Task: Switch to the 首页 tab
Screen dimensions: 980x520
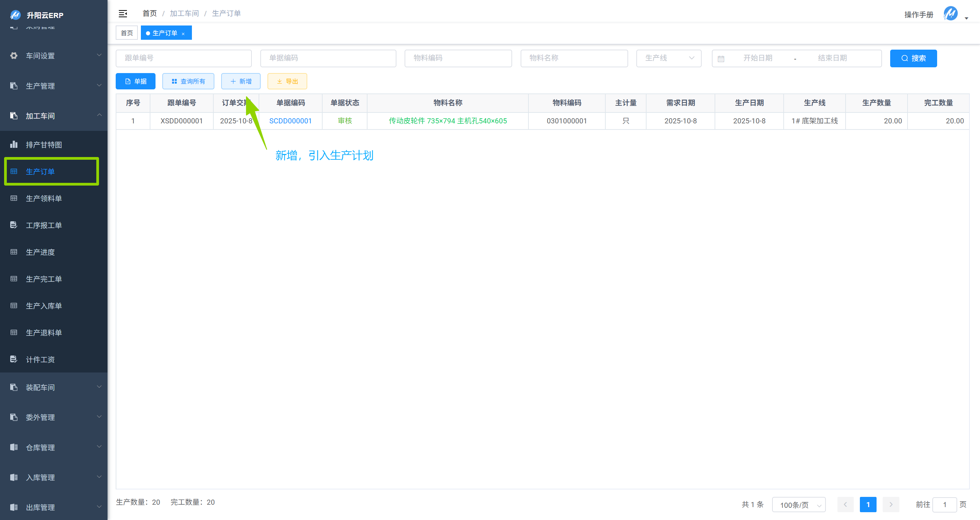Action: 127,33
